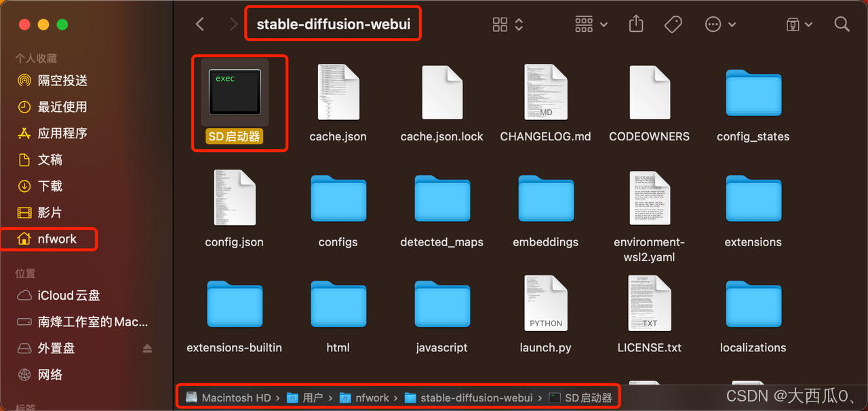The image size is (868, 411).
Task: Select the extensions folder icon
Action: tap(753, 199)
